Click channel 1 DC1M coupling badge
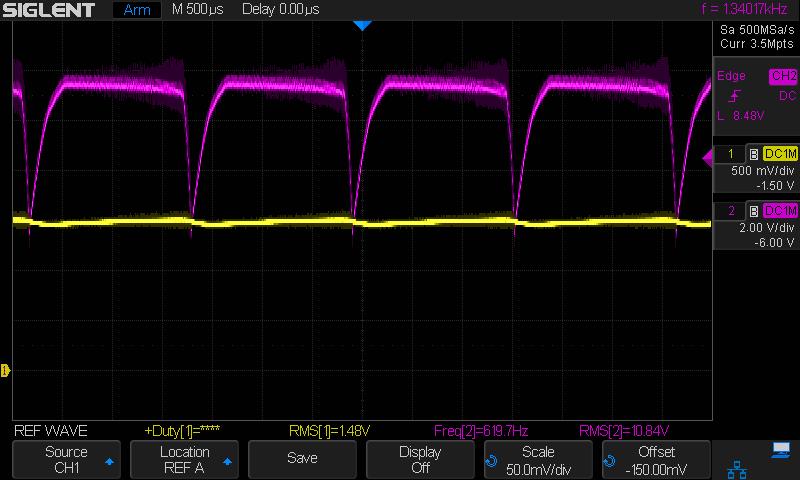800x480 pixels. 780,154
